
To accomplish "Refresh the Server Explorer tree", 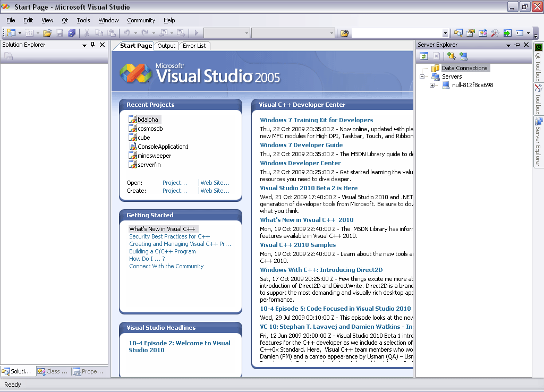I will (x=424, y=56).
